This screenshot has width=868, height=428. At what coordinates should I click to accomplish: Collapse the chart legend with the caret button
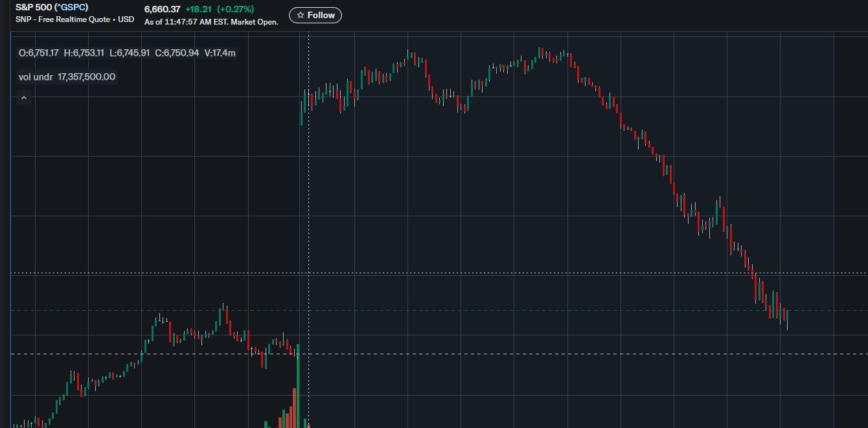point(23,98)
